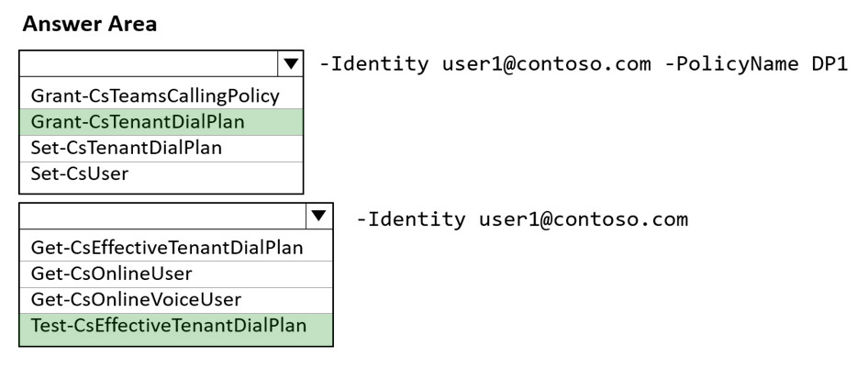868x368 pixels.
Task: Click -Identity text beside the first dropdown
Action: pyautogui.click(x=374, y=64)
